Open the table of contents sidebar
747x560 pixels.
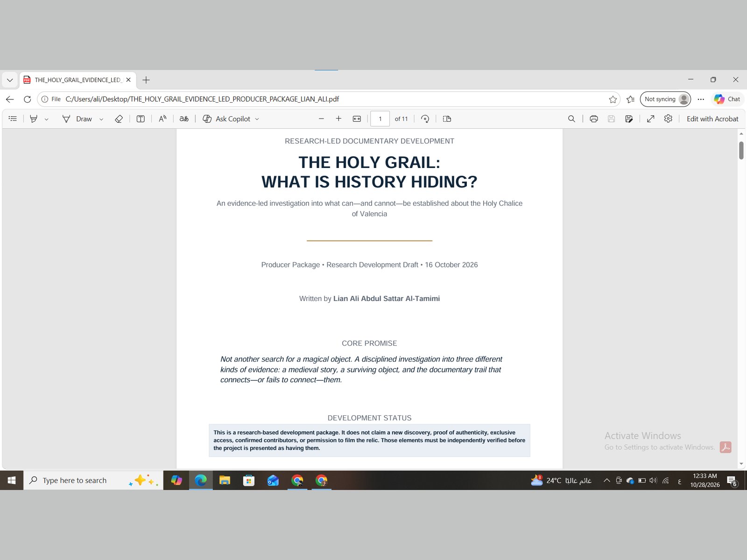point(13,119)
